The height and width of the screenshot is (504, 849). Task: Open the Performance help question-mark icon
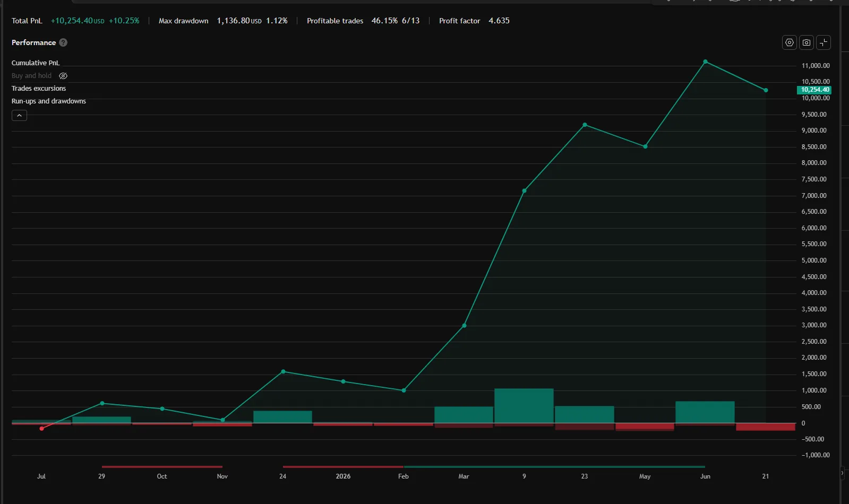(63, 42)
